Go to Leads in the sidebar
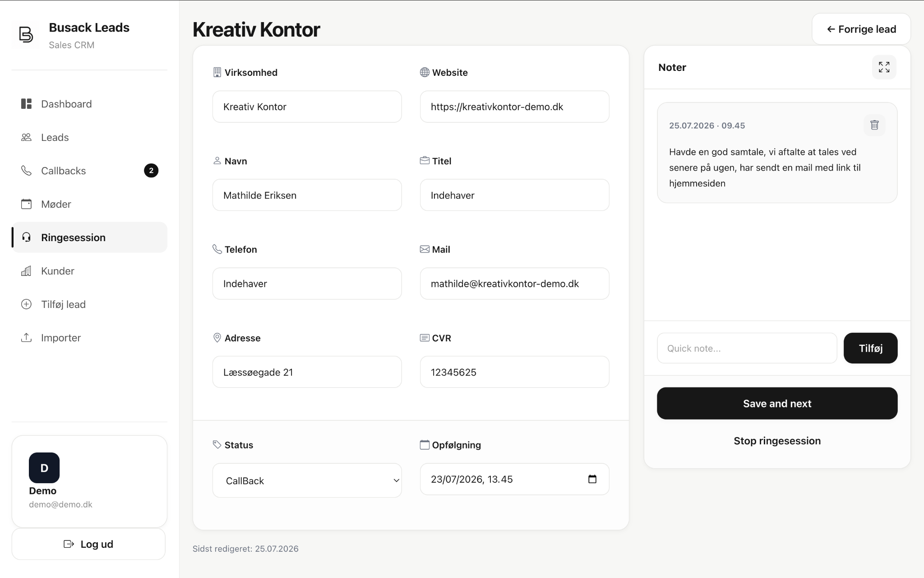Viewport: 924px width, 578px height. 89,137
